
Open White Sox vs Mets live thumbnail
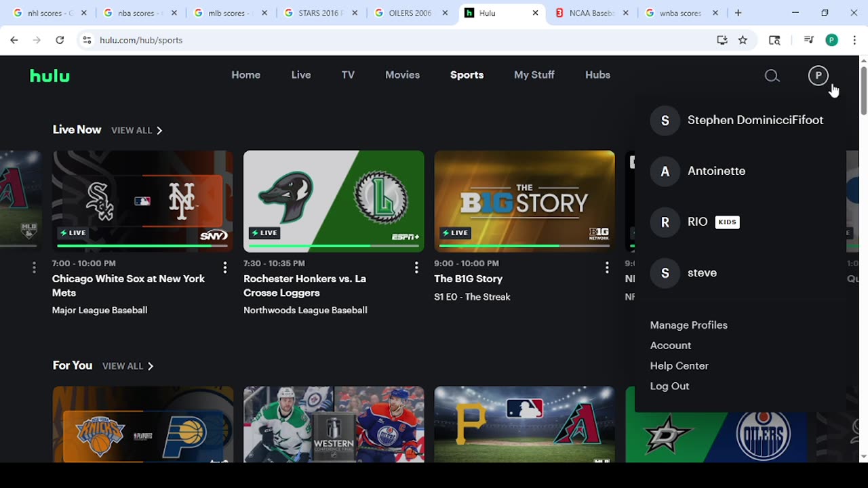tap(143, 201)
